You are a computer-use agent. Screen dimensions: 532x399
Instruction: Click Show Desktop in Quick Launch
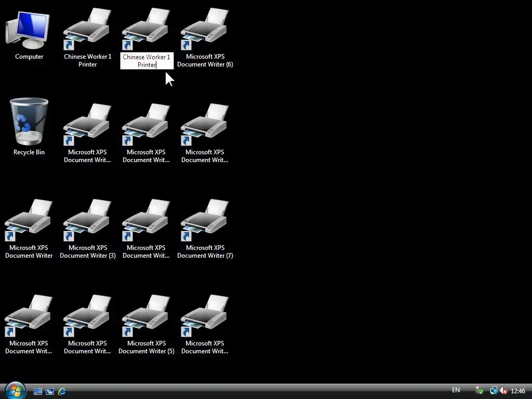[x=38, y=392]
